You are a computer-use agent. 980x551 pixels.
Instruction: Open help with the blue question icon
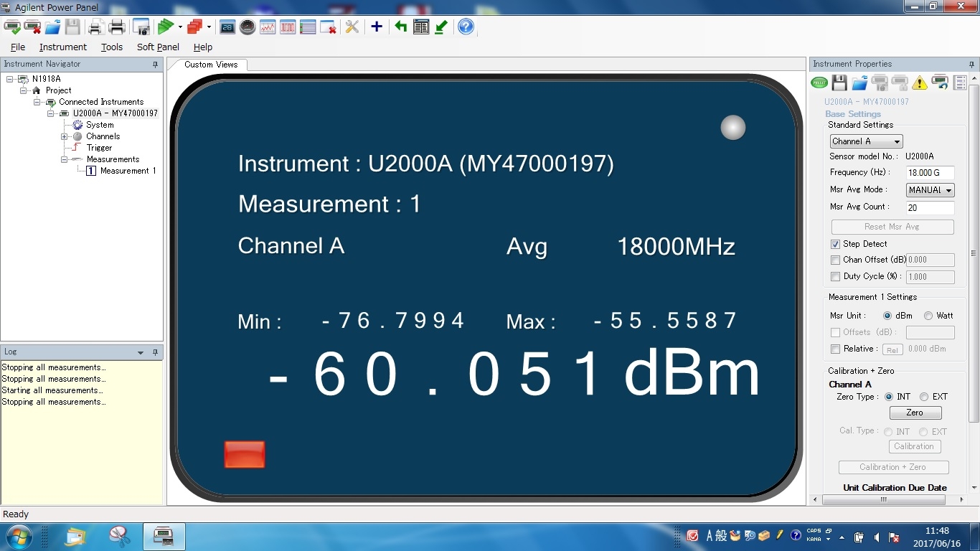point(466,27)
